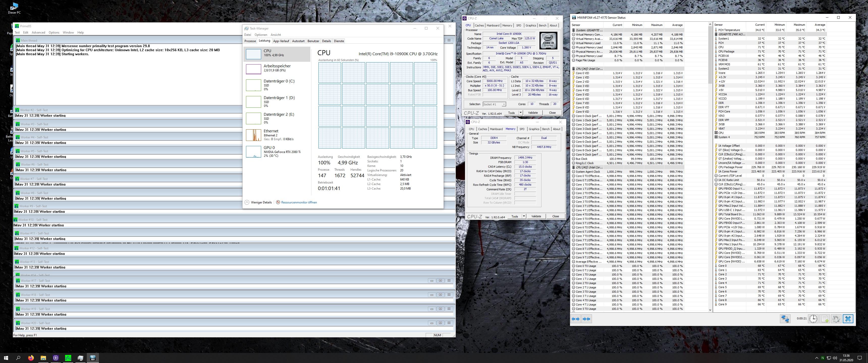Click HWiNFO expand columns arrows icon
Image resolution: width=868 pixels, height=363 pixels.
(x=576, y=319)
